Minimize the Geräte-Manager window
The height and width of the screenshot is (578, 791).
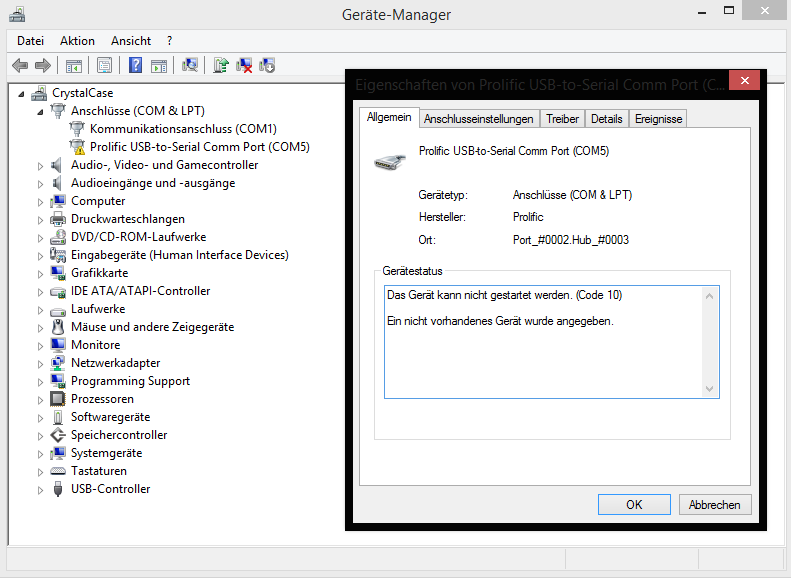(x=702, y=11)
